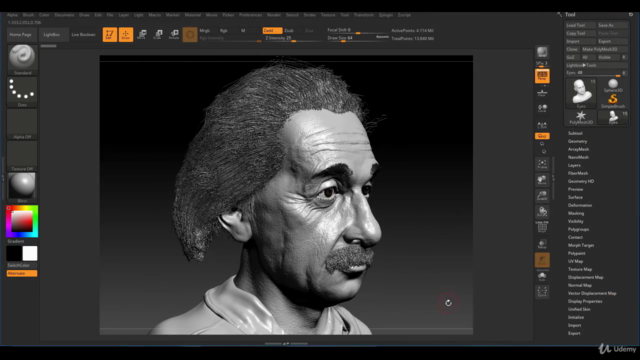Image resolution: width=640 pixels, height=360 pixels.
Task: Click the Xpose icon
Action: [542, 292]
